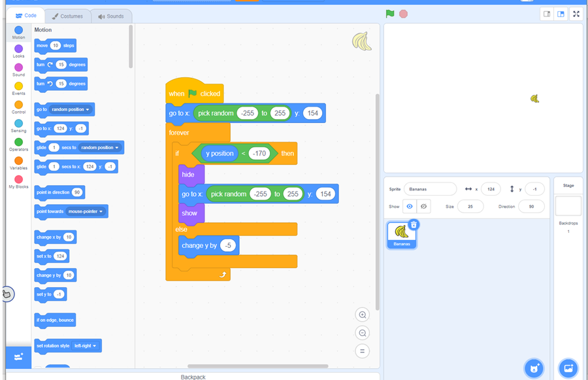The image size is (588, 380).
Task: Open the Choose a Sprite button
Action: (x=534, y=368)
